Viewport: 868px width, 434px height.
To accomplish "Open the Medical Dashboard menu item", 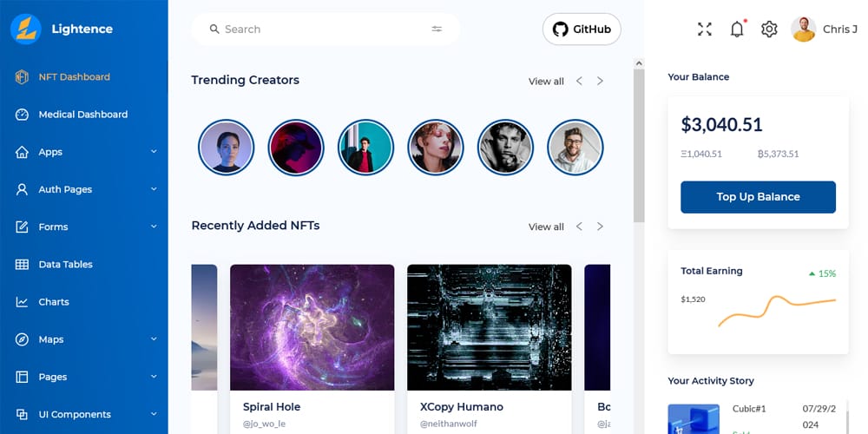I will [82, 115].
